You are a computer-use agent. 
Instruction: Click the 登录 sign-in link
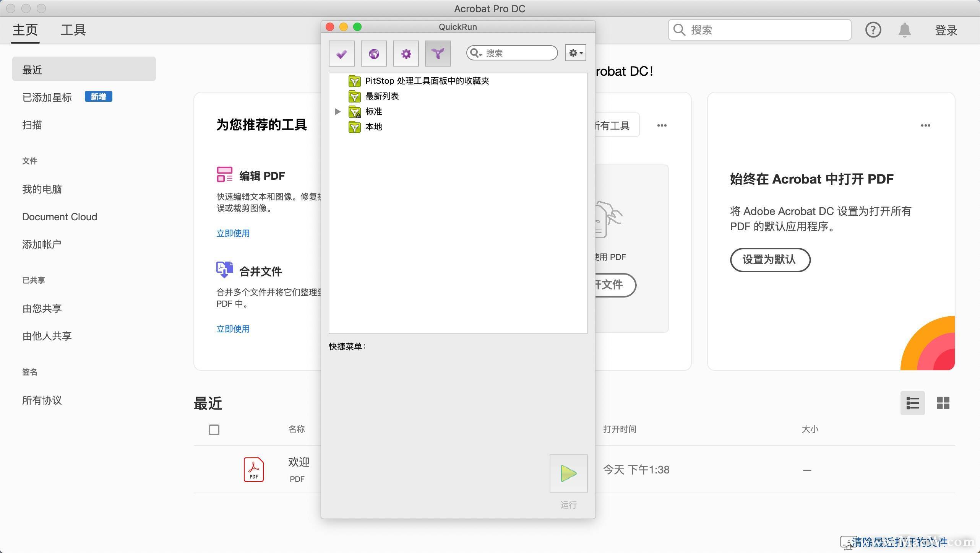point(946,30)
